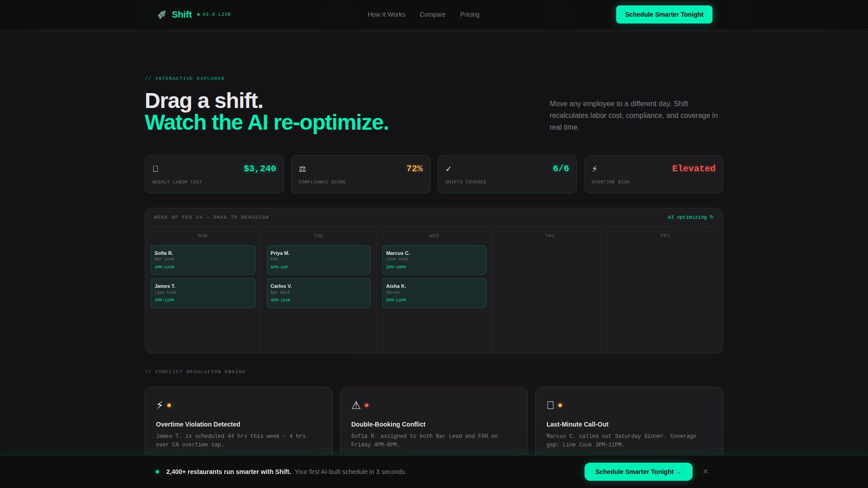Toggle the red alert dot on Double-Booking Conflict

coord(366,405)
